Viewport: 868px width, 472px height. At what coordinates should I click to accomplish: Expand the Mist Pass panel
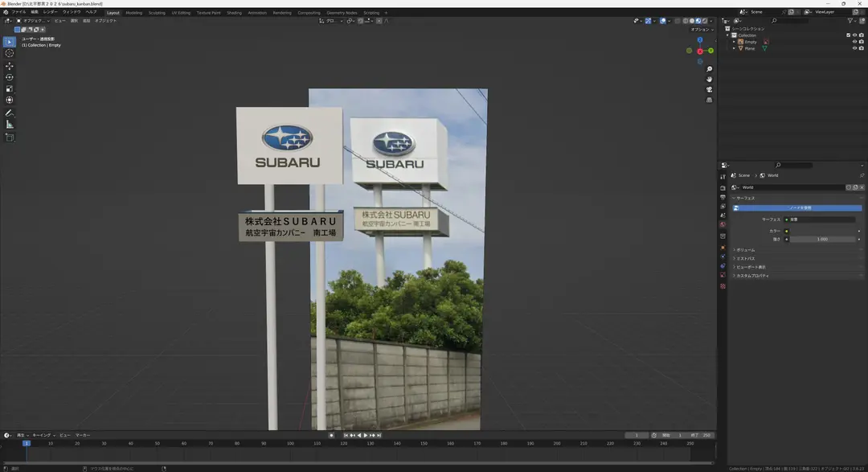(745, 259)
